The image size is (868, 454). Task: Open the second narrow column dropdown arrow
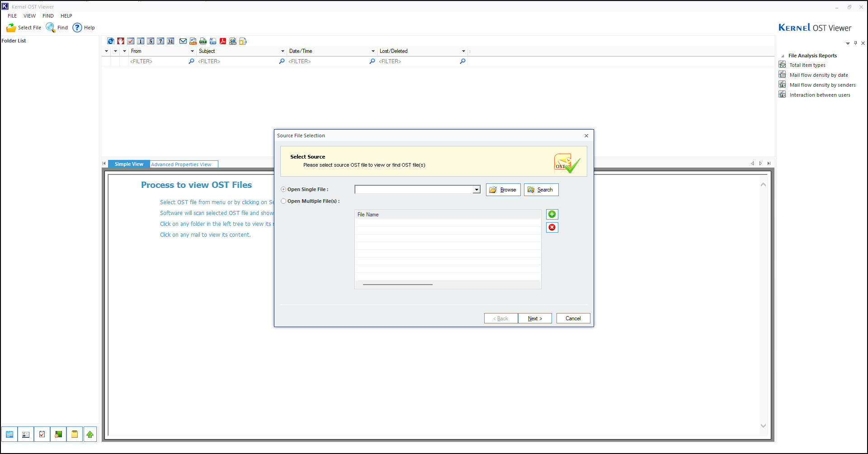(x=115, y=51)
